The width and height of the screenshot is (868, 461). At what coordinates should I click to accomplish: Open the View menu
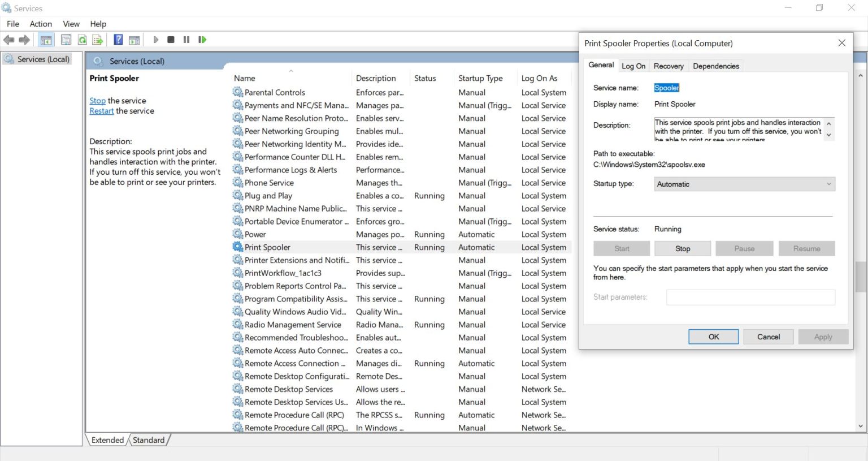click(71, 24)
